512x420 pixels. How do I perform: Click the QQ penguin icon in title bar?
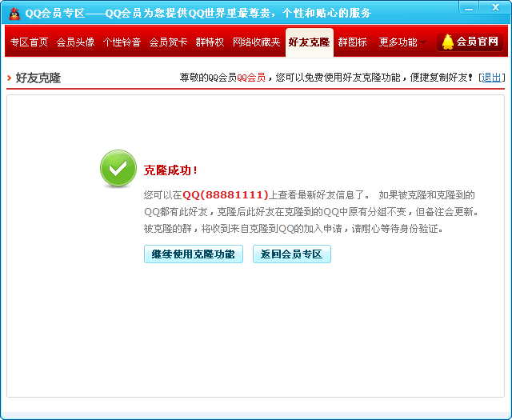tap(14, 14)
